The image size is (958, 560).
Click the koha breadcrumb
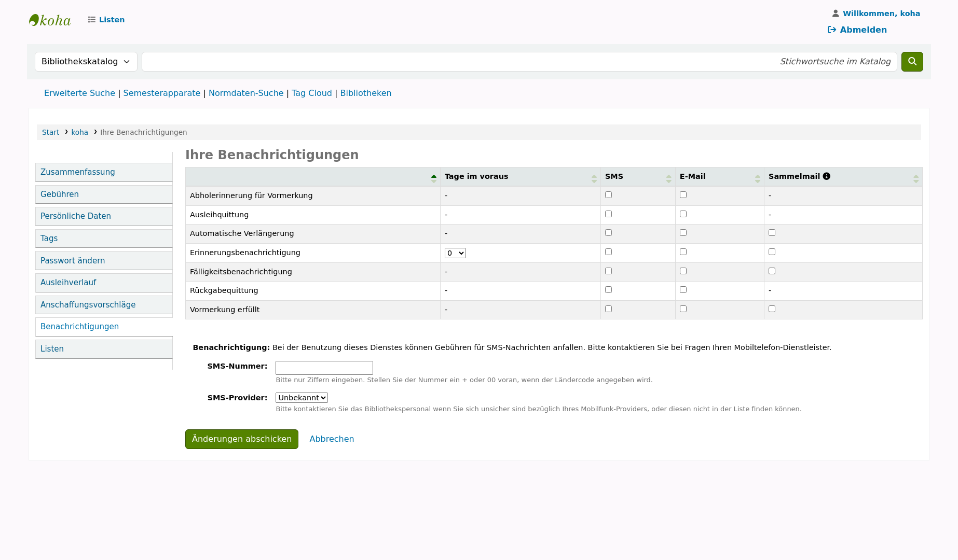click(79, 132)
